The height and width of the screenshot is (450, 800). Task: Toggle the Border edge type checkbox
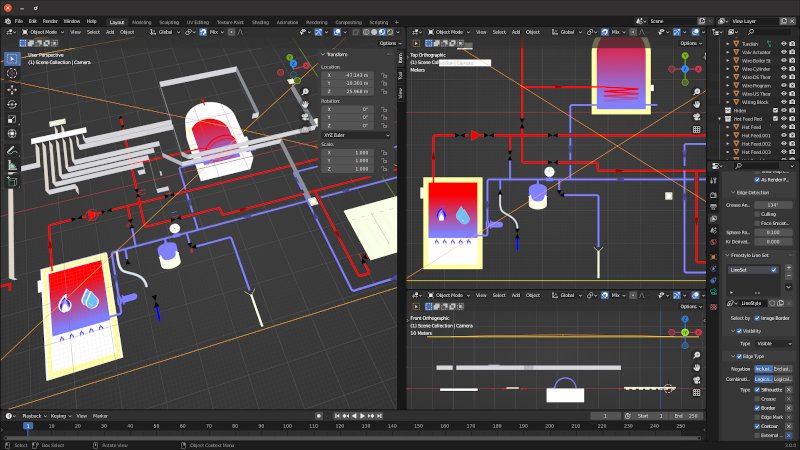click(x=758, y=408)
